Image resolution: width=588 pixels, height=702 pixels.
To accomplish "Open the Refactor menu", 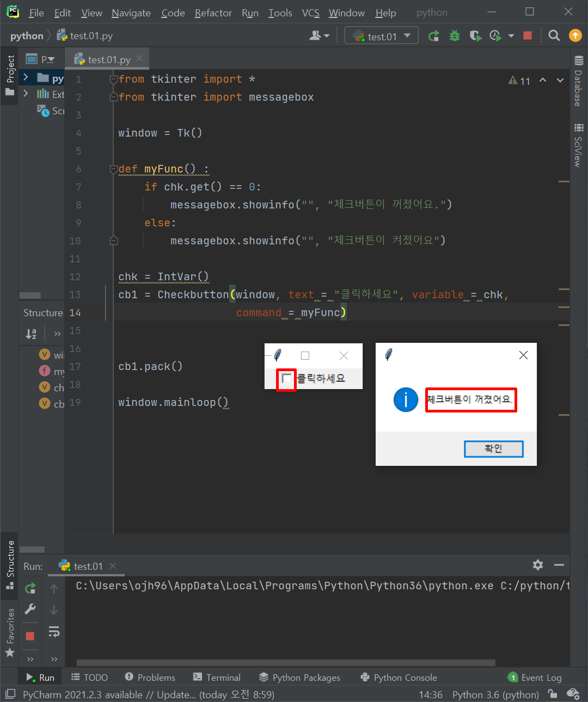I will (213, 13).
